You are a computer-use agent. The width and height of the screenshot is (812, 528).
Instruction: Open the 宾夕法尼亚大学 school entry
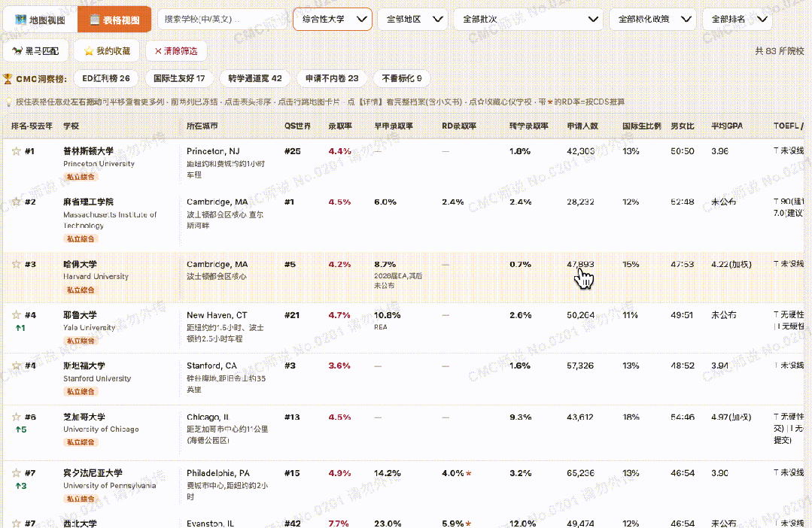point(93,472)
